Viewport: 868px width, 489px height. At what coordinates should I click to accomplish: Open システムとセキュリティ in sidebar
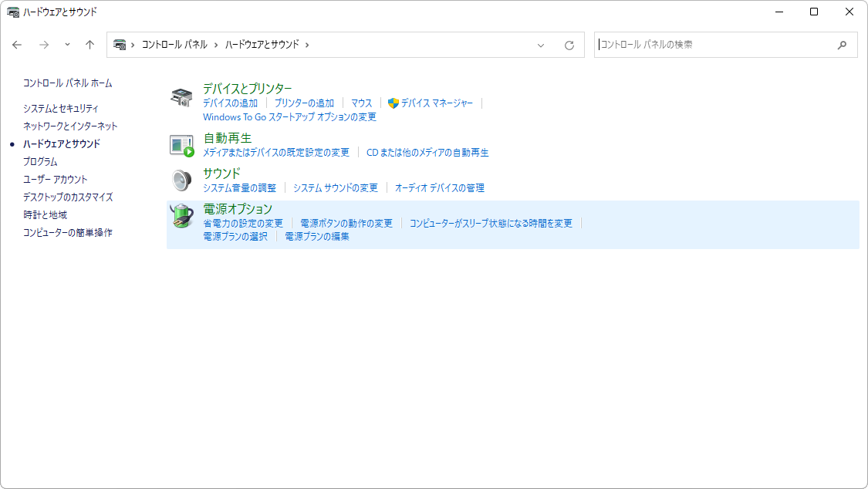60,109
